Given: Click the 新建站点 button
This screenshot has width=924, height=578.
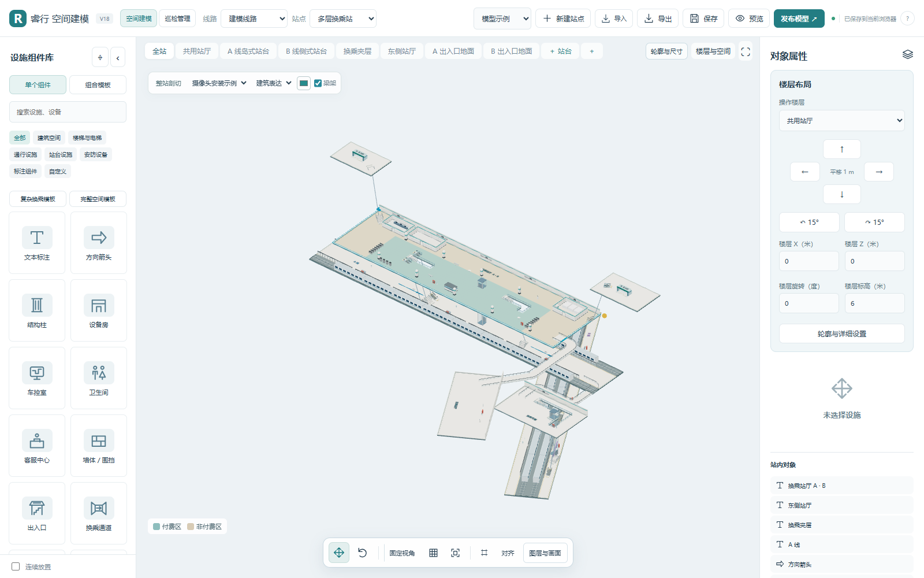Looking at the screenshot, I should tap(563, 18).
